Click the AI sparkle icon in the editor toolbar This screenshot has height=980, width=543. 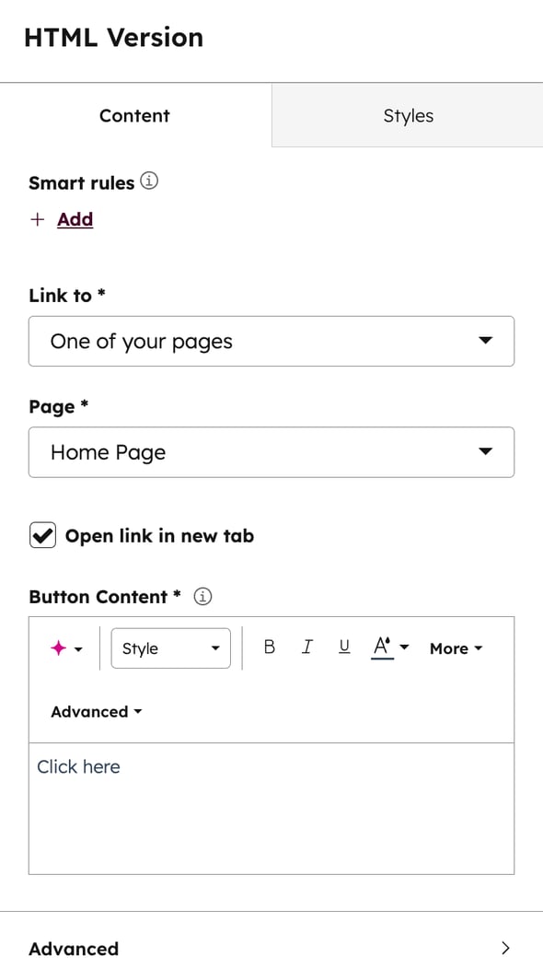click(x=59, y=647)
